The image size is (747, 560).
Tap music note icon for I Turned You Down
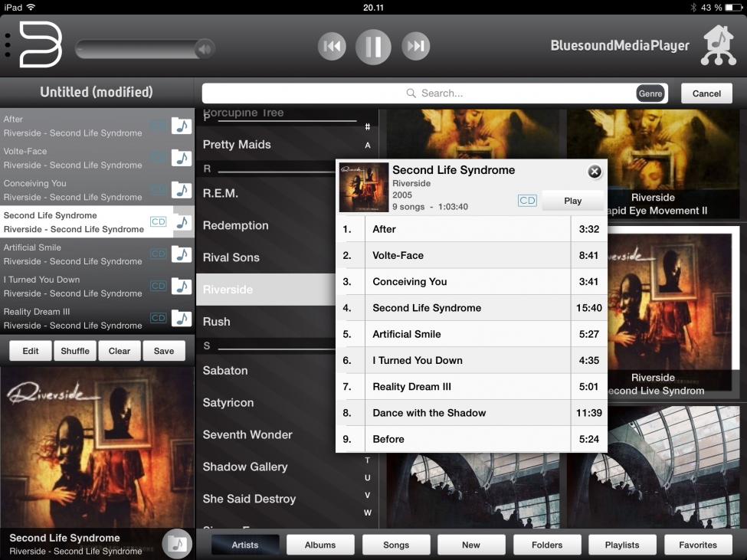[x=182, y=287]
